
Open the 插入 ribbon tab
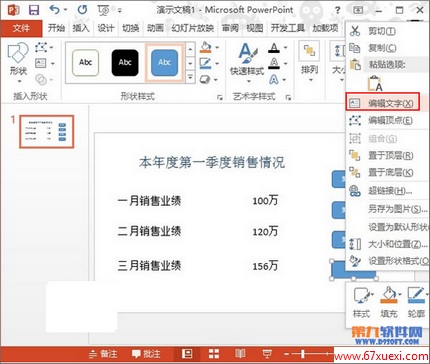pyautogui.click(x=81, y=28)
